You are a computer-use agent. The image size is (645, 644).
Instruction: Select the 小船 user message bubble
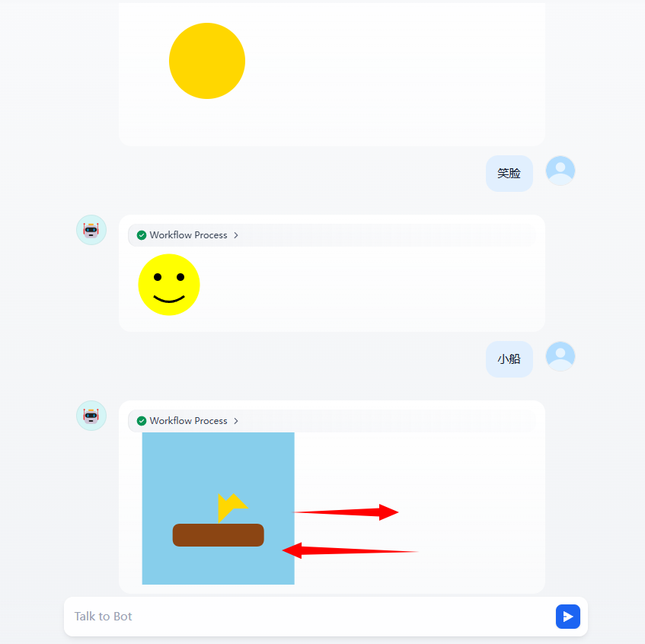click(x=509, y=359)
